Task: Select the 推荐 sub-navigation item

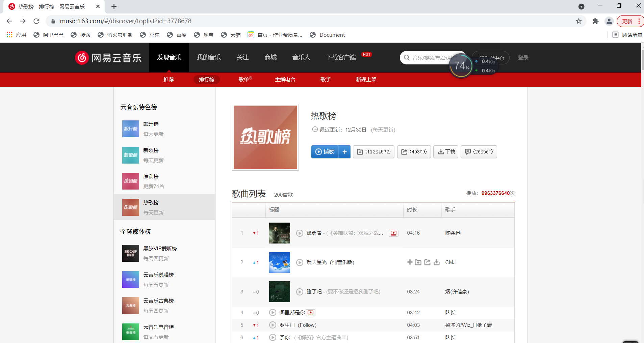Action: (x=169, y=80)
